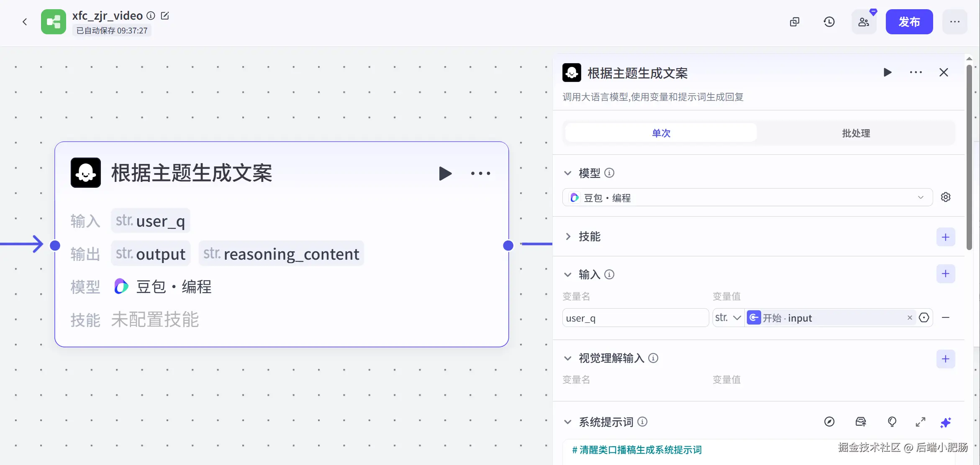The height and width of the screenshot is (465, 980).
Task: Expand the system prompt editor
Action: pos(920,422)
